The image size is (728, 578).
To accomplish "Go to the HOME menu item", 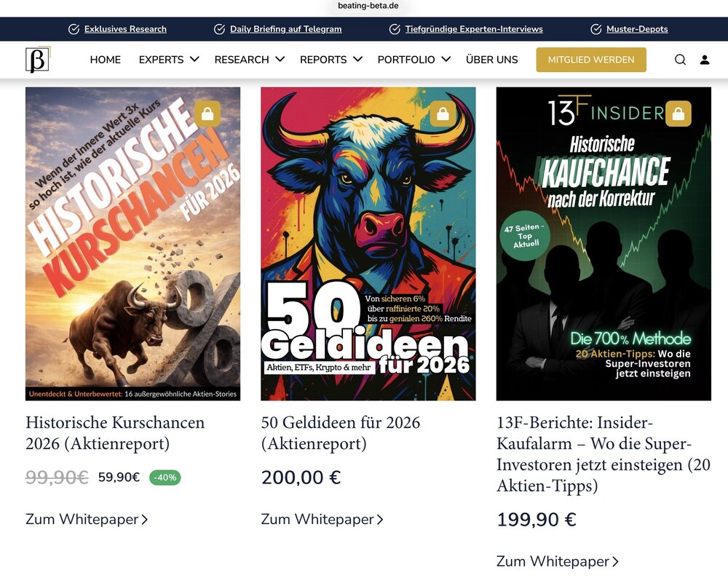I will (106, 60).
